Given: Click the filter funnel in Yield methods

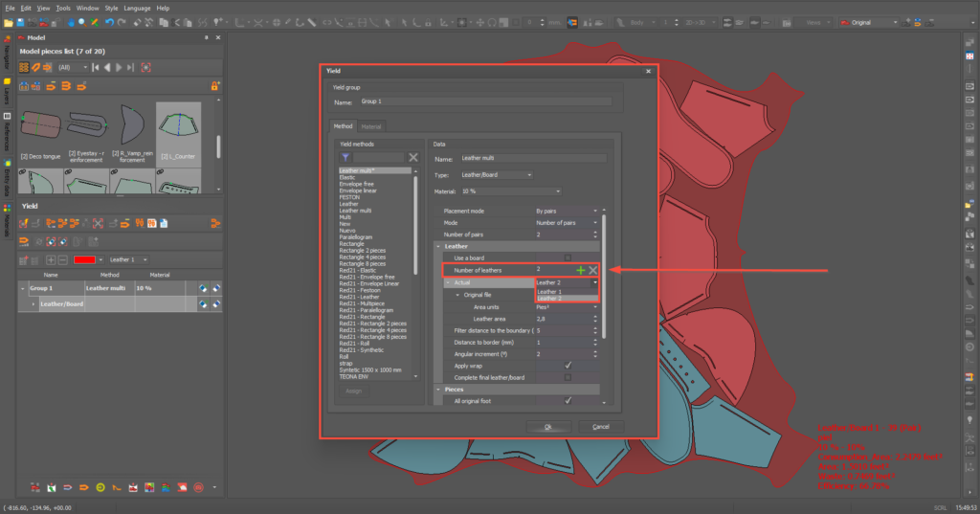Looking at the screenshot, I should click(x=345, y=157).
